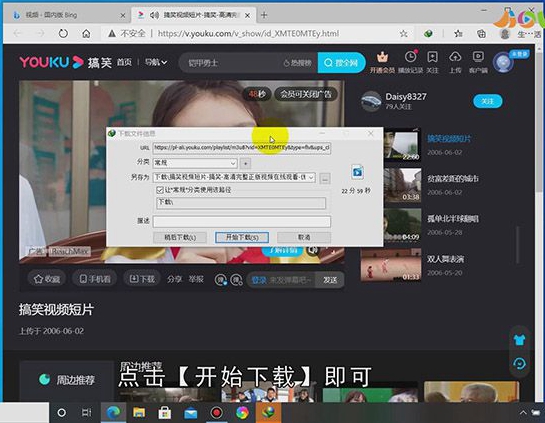
Task: Click the 分享 share link
Action: 174,279
